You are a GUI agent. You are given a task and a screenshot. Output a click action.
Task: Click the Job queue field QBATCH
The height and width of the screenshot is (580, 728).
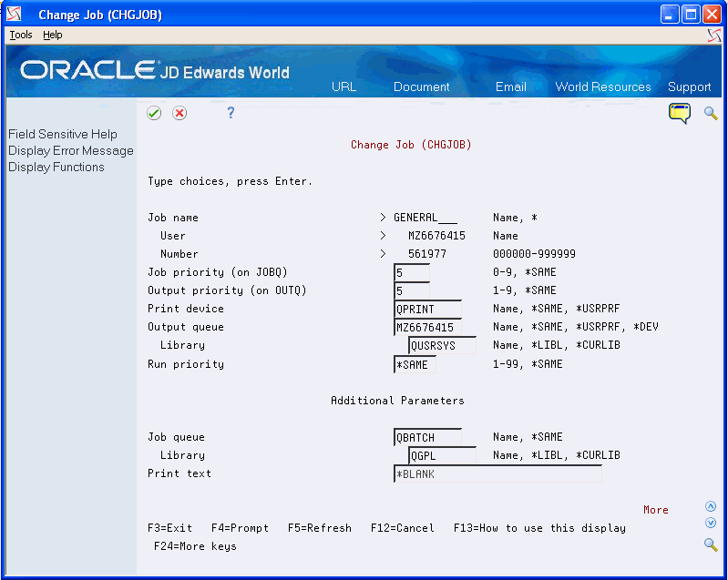click(x=427, y=437)
